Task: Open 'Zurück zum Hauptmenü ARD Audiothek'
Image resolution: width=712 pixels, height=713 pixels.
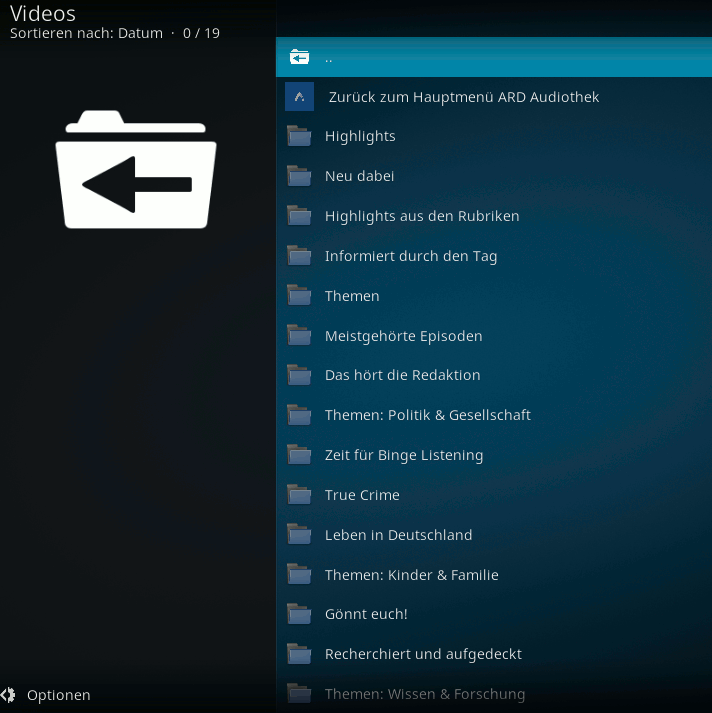Action: click(x=463, y=97)
